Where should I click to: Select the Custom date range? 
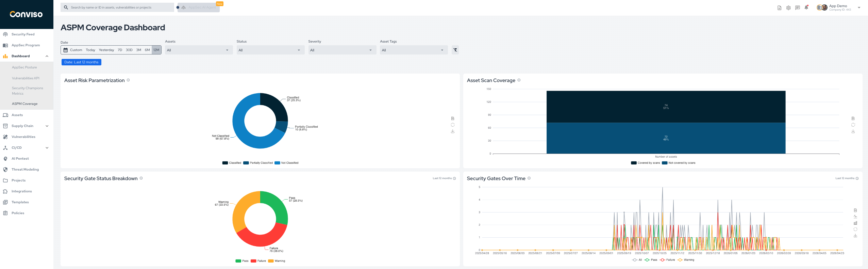point(76,50)
